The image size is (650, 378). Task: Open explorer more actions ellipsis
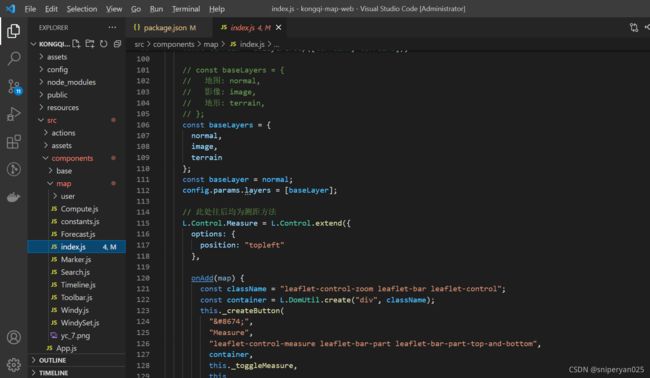[x=112, y=27]
